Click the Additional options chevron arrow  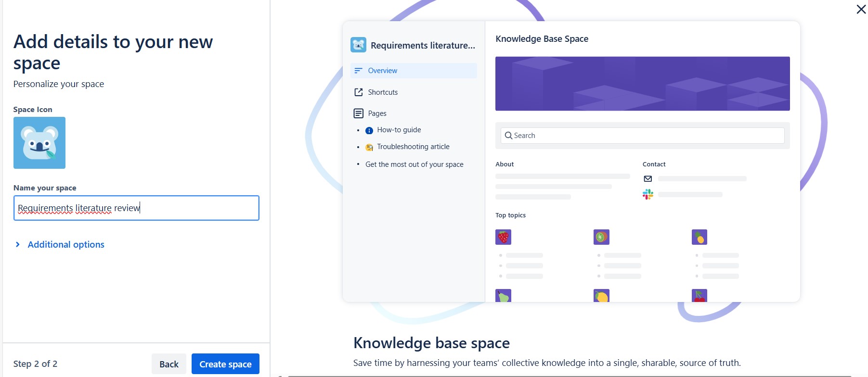click(x=18, y=244)
